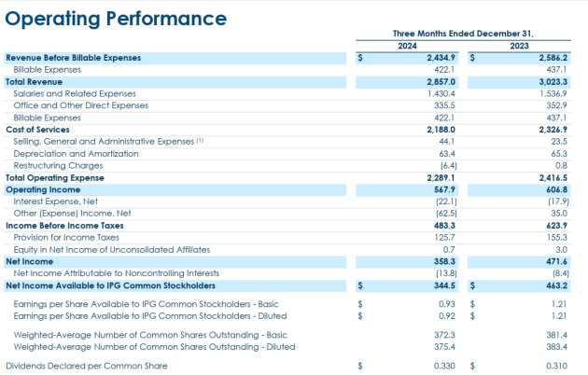Click the 335.5 office expenses value
This screenshot has height=375, width=588.
click(445, 105)
